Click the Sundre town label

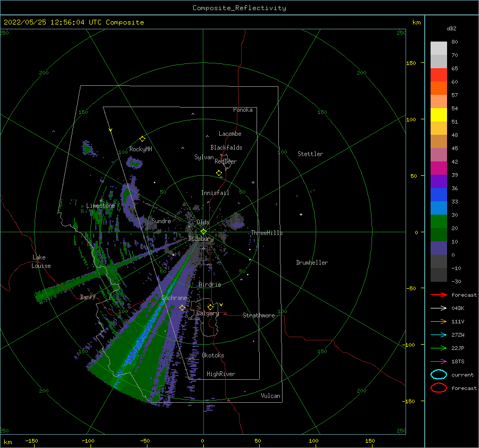point(161,221)
